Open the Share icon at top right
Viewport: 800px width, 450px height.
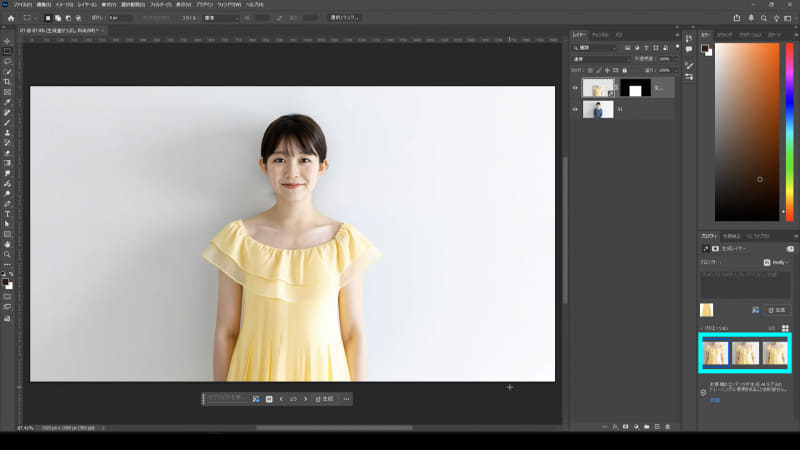pos(737,18)
